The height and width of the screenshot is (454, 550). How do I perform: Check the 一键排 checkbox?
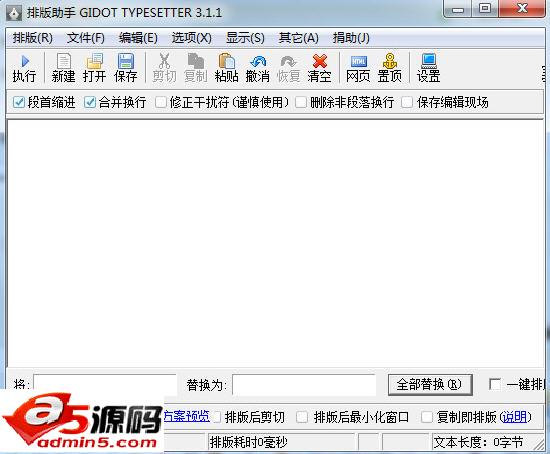click(x=495, y=384)
